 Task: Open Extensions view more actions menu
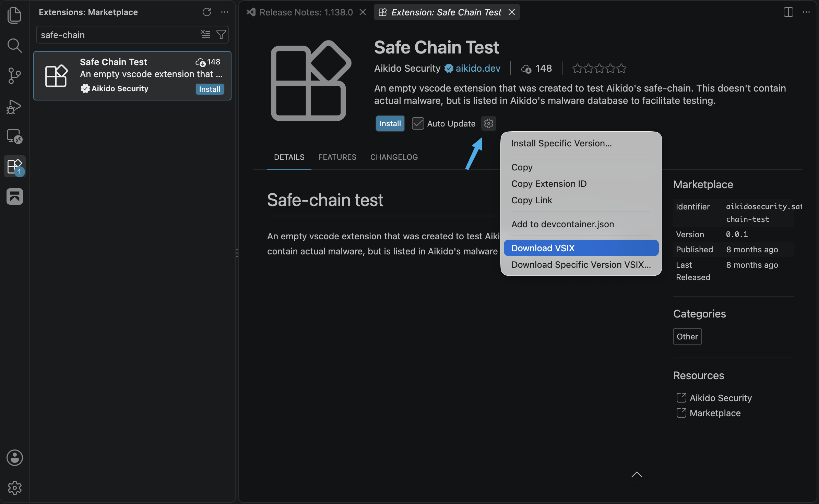[225, 12]
